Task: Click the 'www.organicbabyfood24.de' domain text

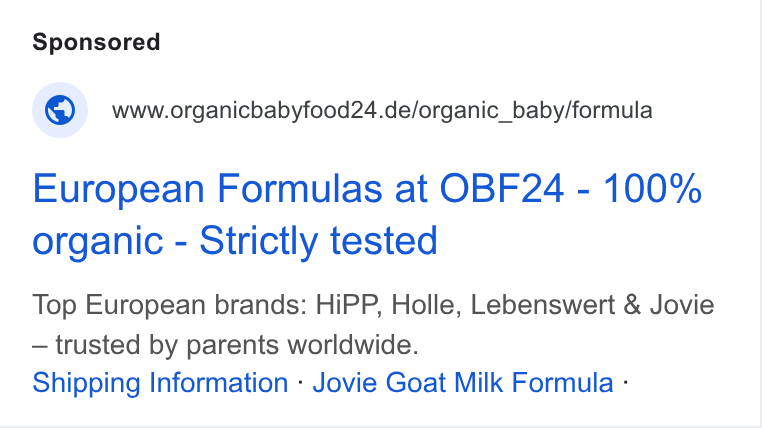Action: coord(261,110)
